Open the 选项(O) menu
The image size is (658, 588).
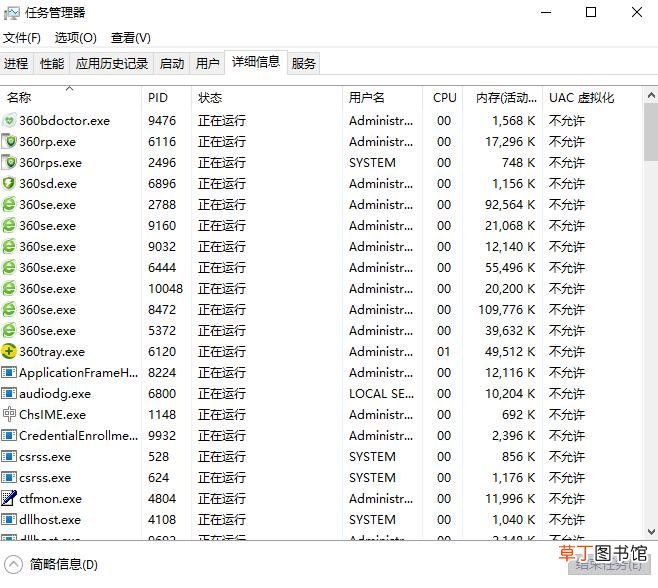[x=76, y=38]
